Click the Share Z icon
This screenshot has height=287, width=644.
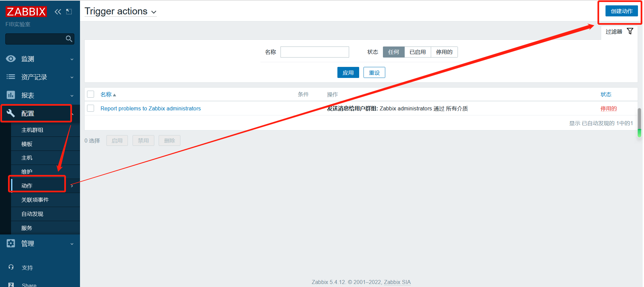tap(11, 285)
